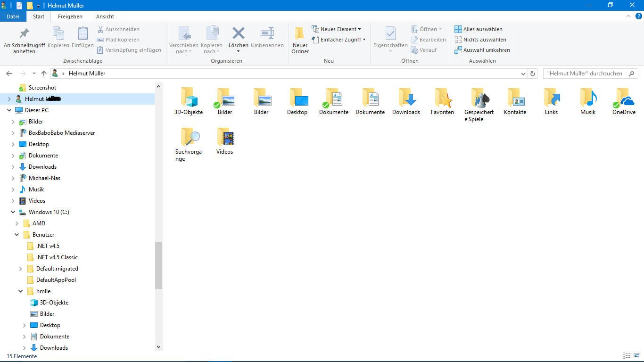Image resolution: width=644 pixels, height=362 pixels.
Task: Collapse the Benutzer tree node
Action: click(17, 235)
